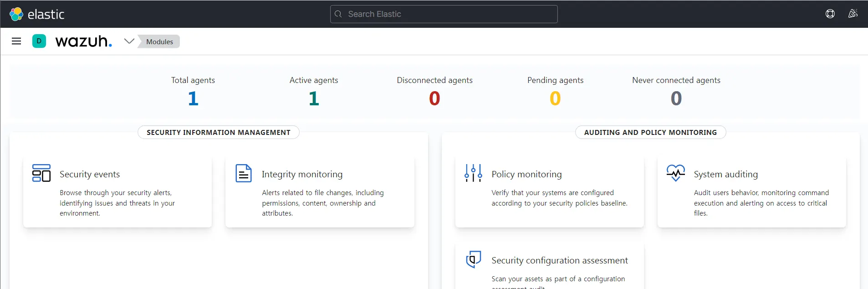Click the Wazuh logo text

point(84,41)
